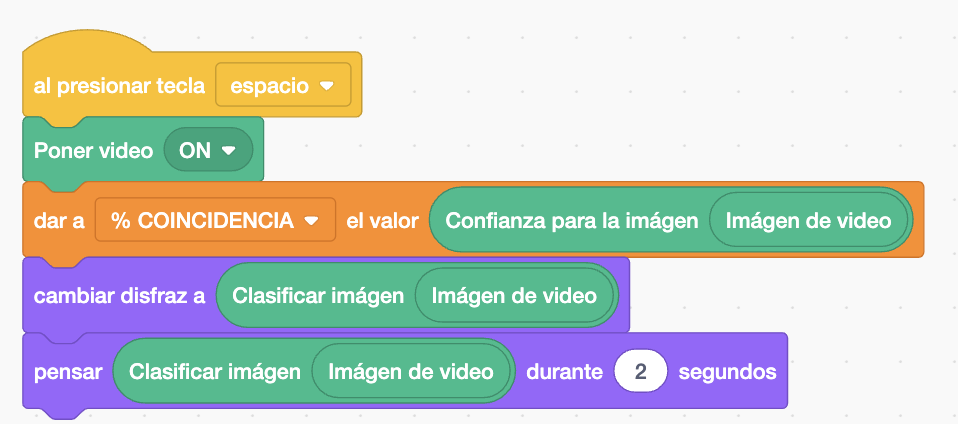The width and height of the screenshot is (958, 424).
Task: Click the orange "dar a" block label
Action: (x=59, y=221)
